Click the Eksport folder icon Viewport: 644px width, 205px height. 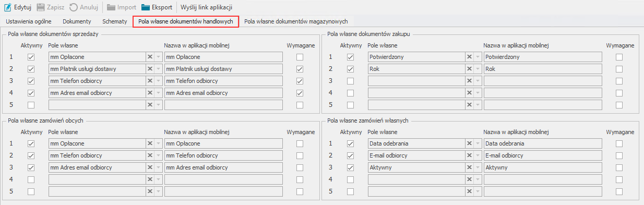(146, 7)
